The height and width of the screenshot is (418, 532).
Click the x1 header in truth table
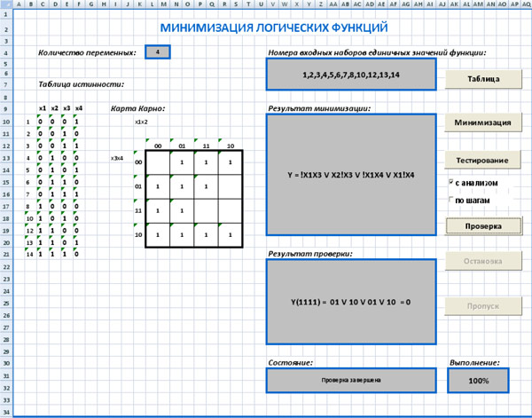click(x=43, y=108)
